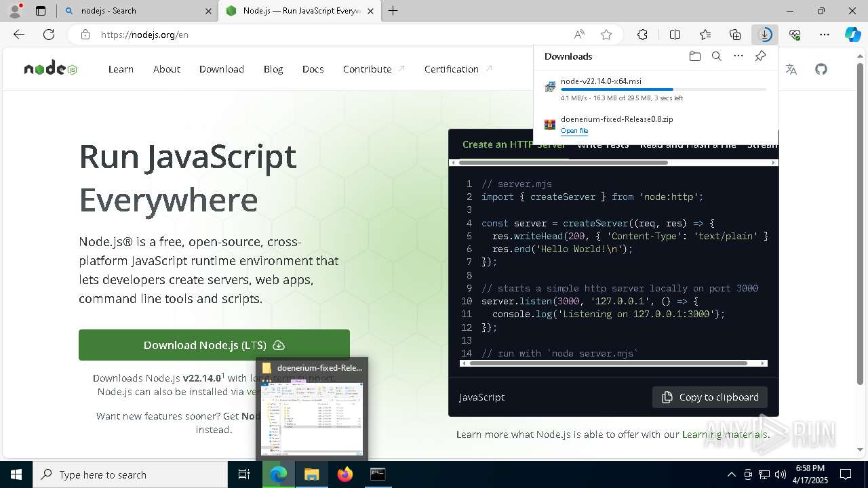Click the taskbar search box

130,474
